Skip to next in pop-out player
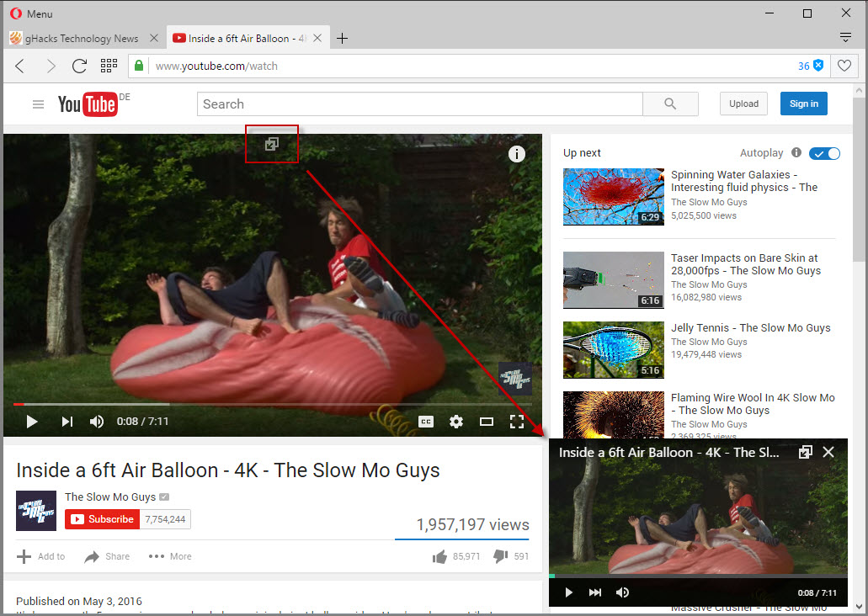Screen dimensions: 868x616 click(595, 592)
